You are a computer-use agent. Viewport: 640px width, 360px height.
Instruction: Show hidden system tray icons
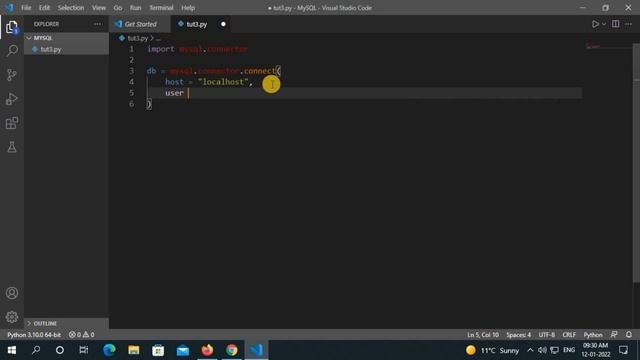[530, 350]
